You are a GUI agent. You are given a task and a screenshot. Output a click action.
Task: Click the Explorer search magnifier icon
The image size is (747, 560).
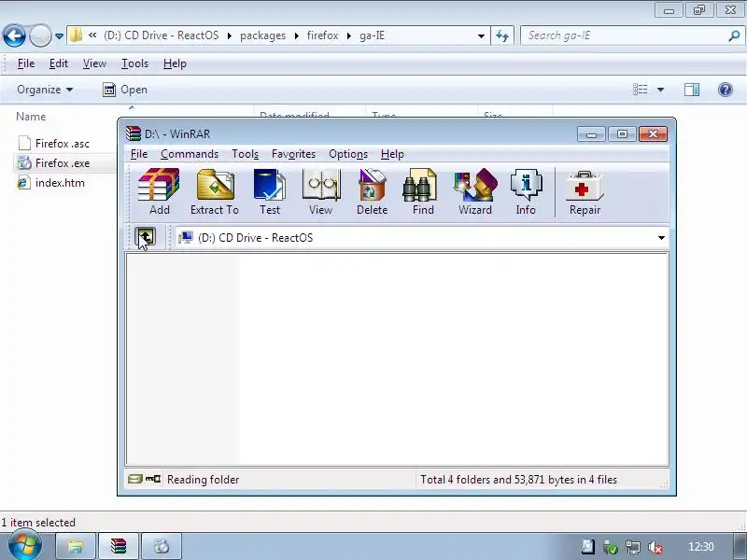734,35
